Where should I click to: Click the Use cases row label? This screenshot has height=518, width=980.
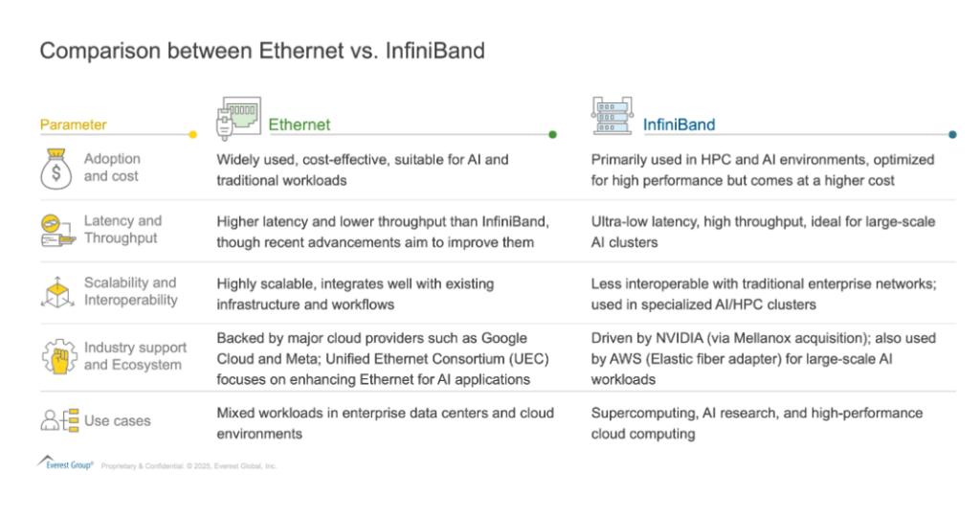[x=117, y=420]
